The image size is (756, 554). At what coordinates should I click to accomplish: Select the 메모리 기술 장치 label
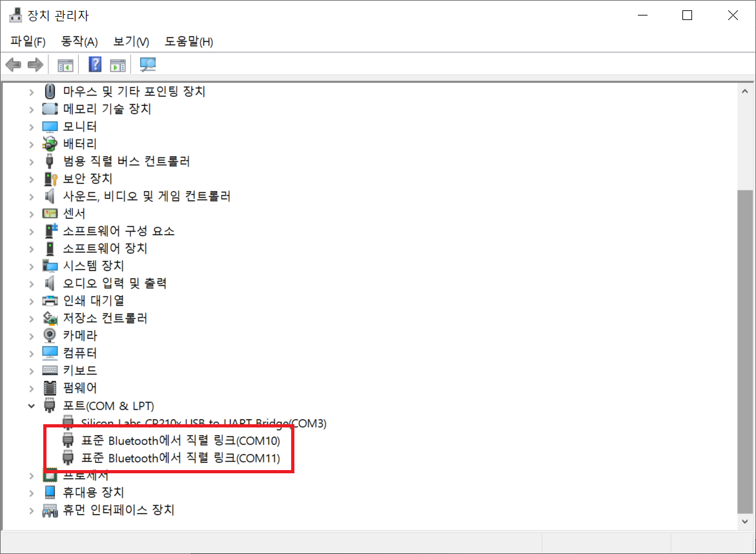tap(107, 108)
